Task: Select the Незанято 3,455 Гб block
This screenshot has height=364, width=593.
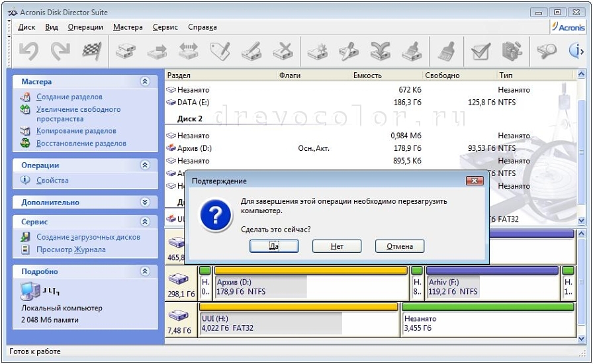Action: (x=488, y=320)
